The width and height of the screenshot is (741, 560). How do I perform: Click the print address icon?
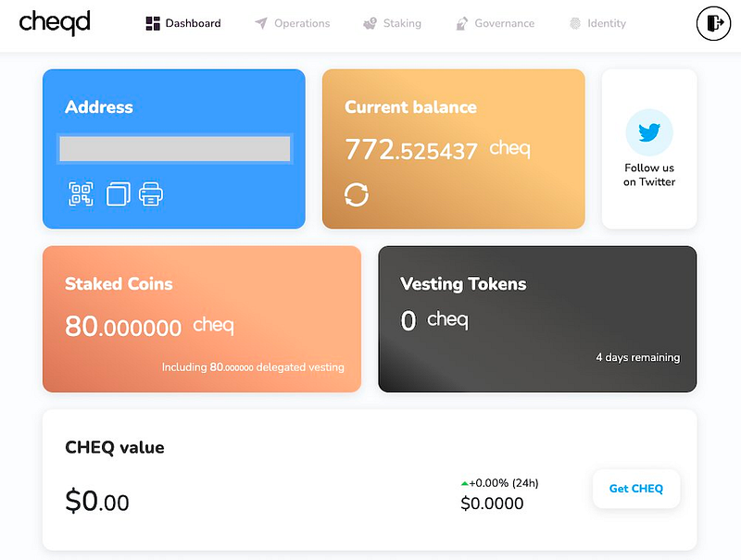click(151, 194)
